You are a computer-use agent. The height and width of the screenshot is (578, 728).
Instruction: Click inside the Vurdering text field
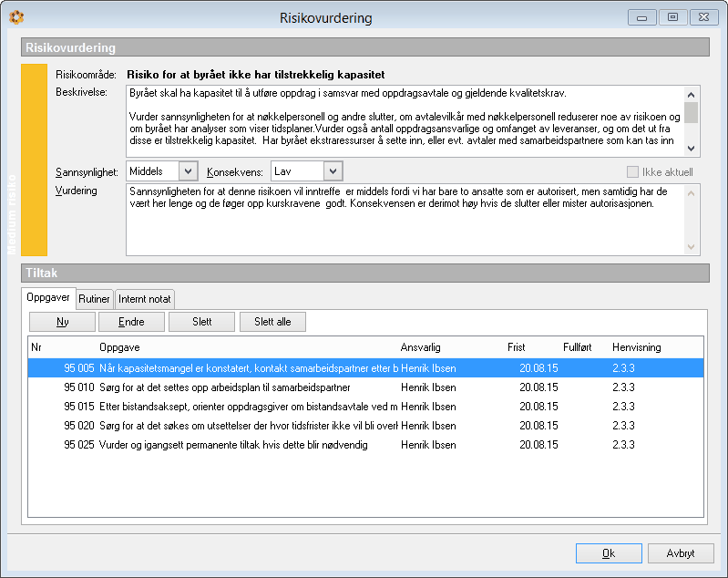(x=405, y=220)
